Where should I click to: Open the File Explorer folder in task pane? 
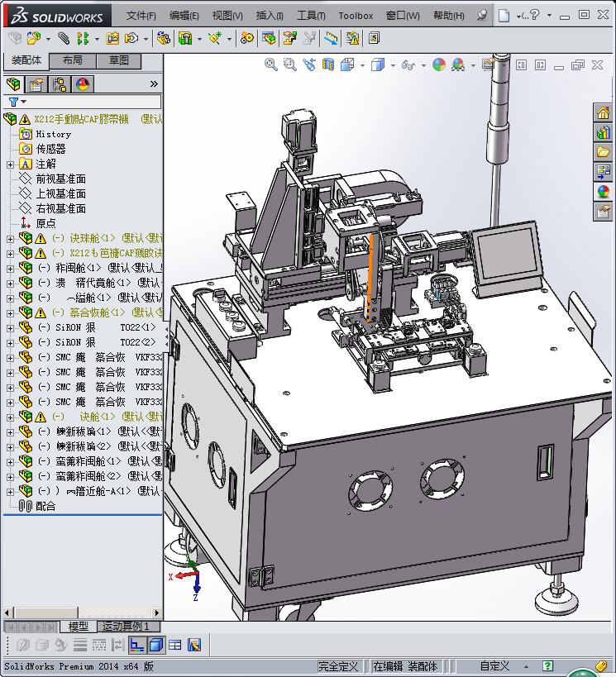tap(604, 152)
